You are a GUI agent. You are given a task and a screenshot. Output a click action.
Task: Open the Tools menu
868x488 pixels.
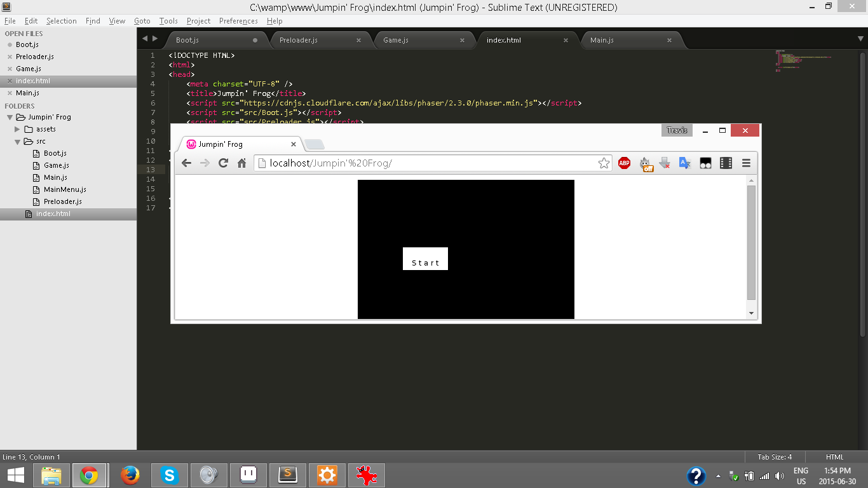point(168,21)
